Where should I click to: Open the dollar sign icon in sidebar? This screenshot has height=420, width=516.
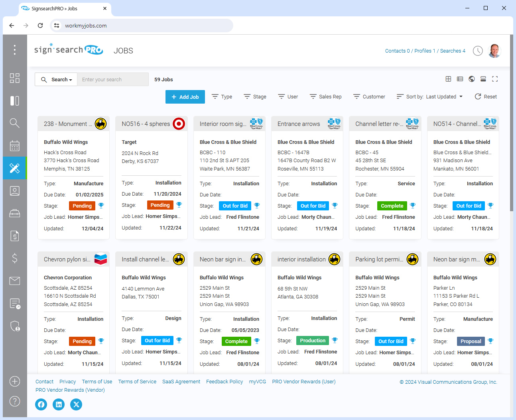point(15,258)
